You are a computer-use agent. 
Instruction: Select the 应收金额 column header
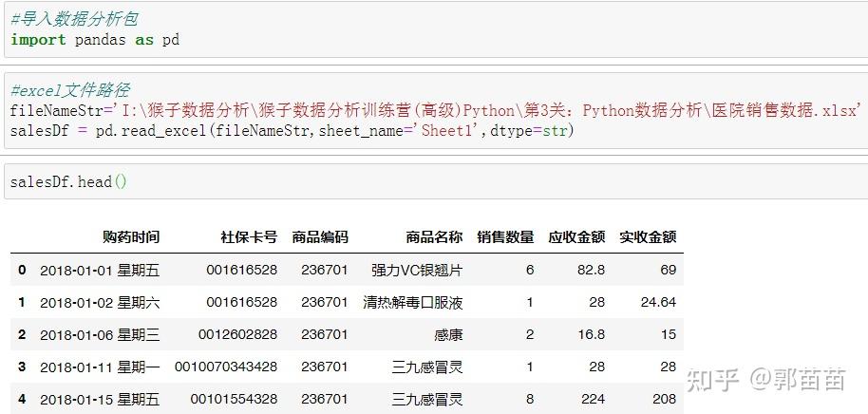576,237
